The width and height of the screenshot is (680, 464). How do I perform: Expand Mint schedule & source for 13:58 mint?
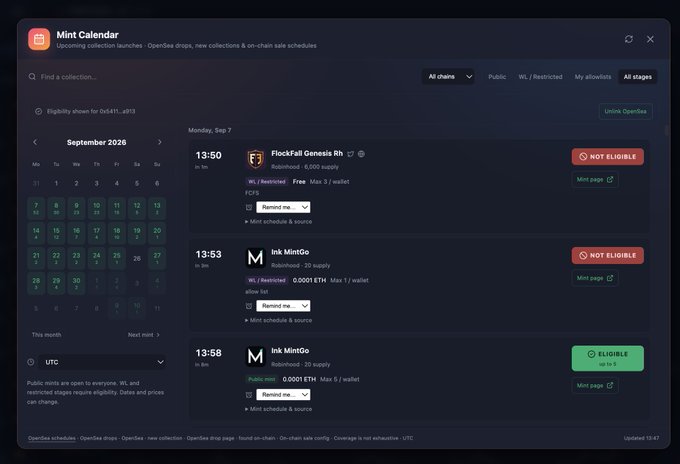point(278,409)
